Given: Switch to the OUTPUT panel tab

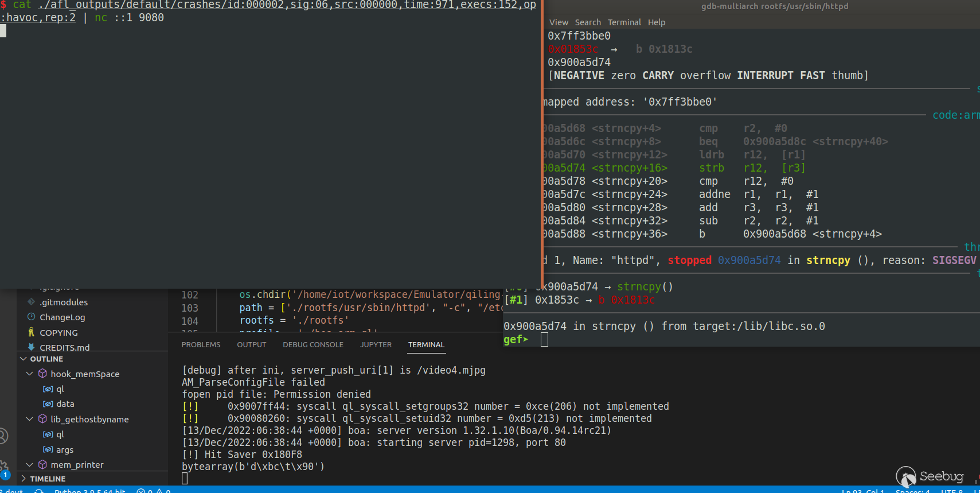Looking at the screenshot, I should [x=252, y=345].
